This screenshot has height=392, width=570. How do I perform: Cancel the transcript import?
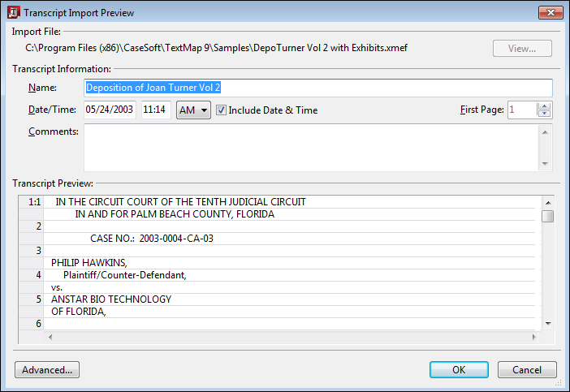tap(527, 370)
